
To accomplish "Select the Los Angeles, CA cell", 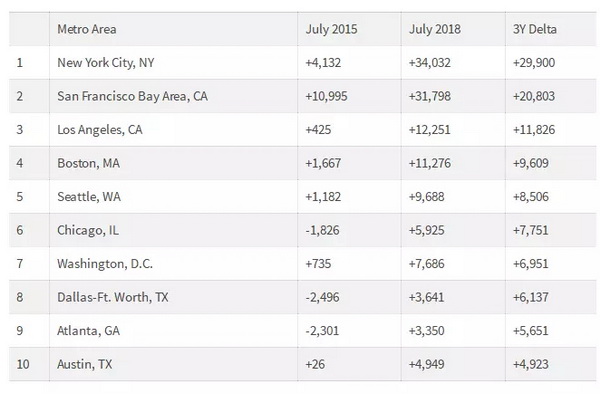I will point(173,130).
